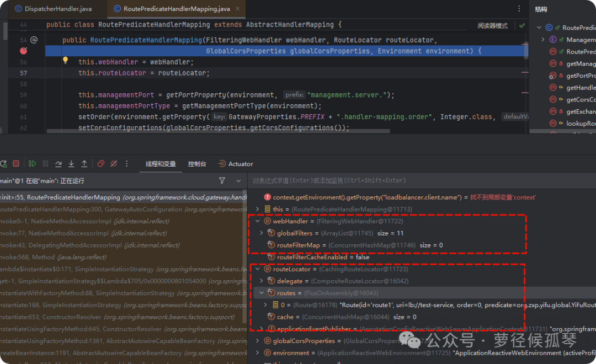
Task: Expand the environment variable node
Action: [257, 352]
